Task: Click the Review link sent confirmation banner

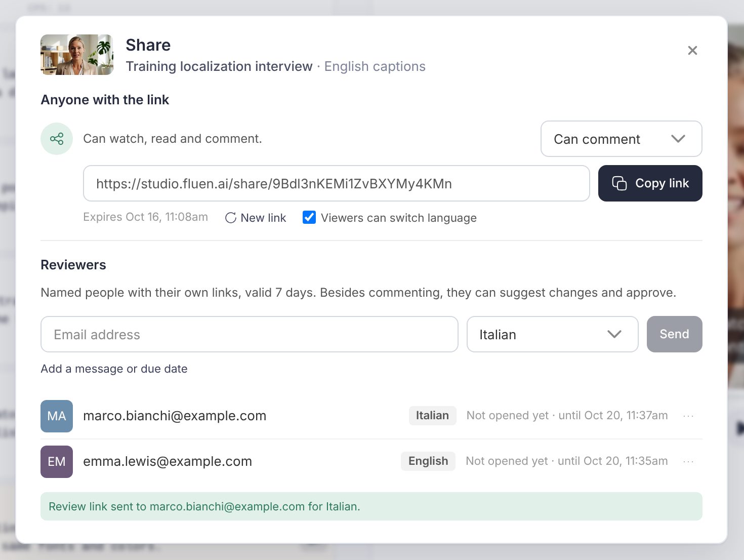Action: (x=371, y=506)
